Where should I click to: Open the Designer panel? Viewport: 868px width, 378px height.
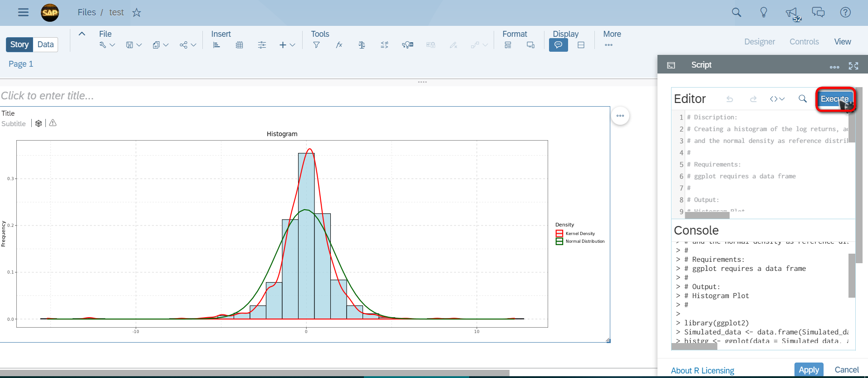coord(760,42)
